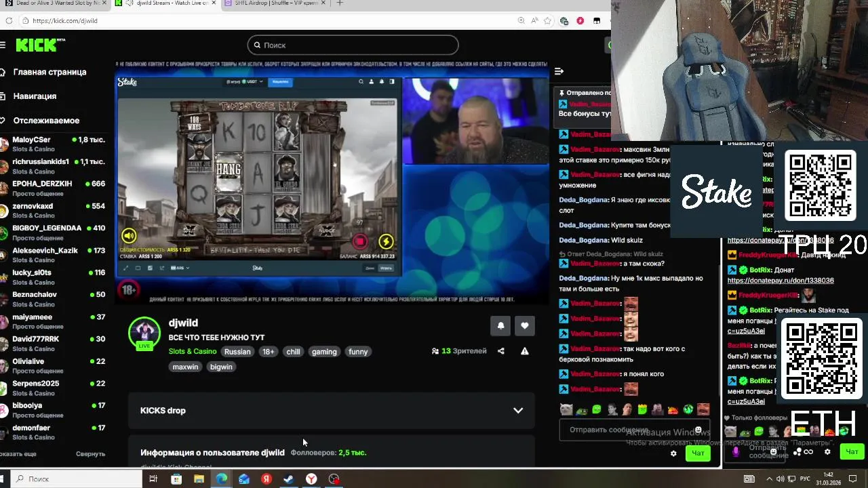Screen dimensions: 868x488
Task: Click theater mode icon below slot game
Action: point(138,268)
